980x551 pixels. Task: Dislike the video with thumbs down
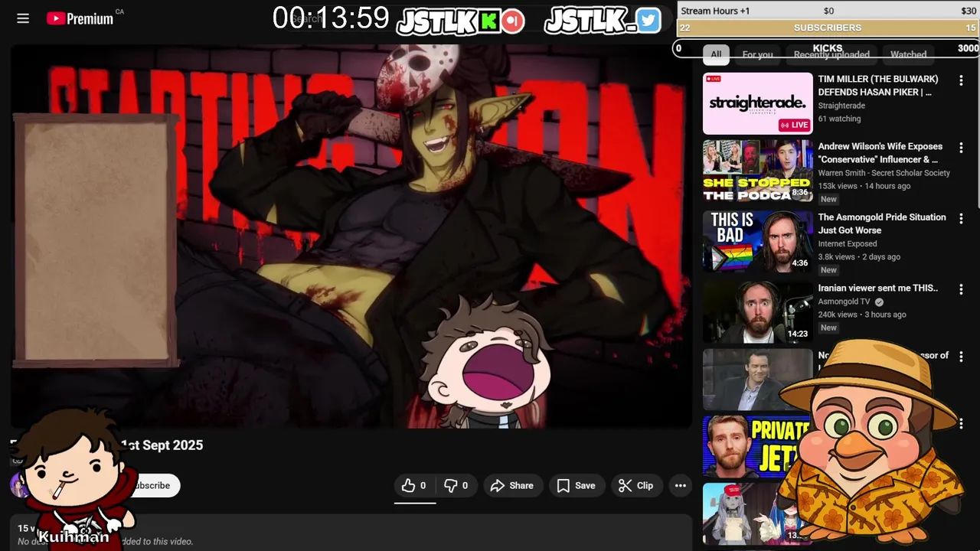click(x=456, y=485)
